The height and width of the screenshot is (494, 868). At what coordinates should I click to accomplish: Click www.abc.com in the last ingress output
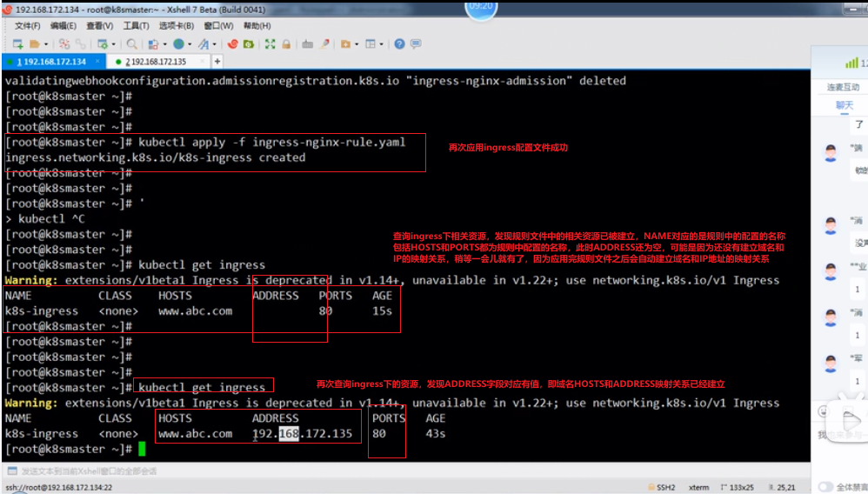196,434
